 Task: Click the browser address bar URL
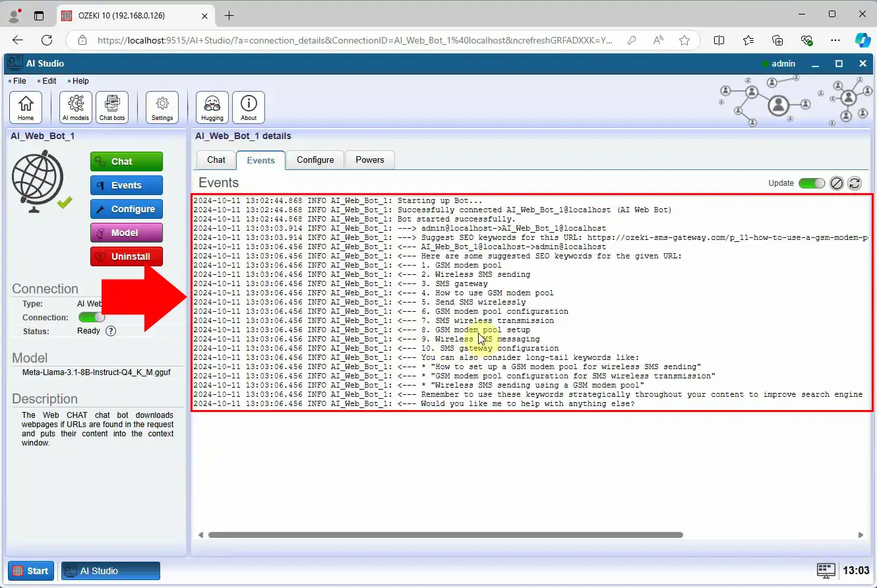click(x=355, y=40)
